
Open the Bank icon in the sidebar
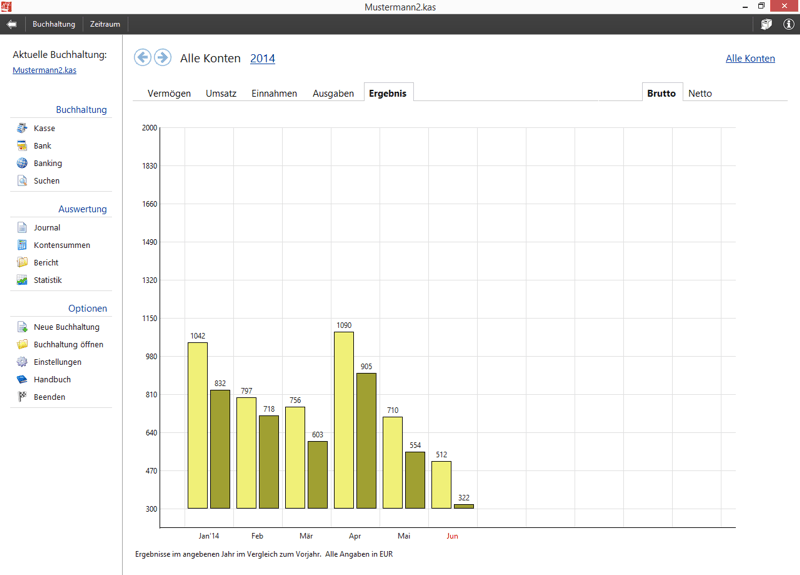tap(22, 146)
